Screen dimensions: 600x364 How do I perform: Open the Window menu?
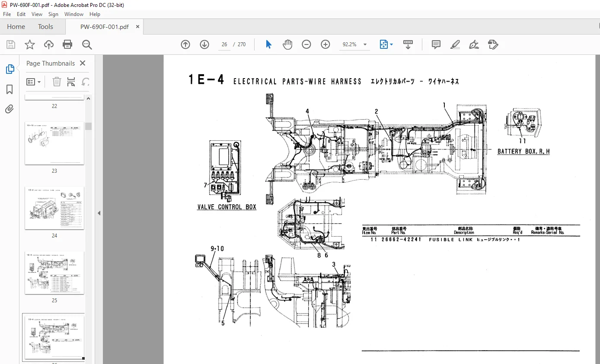pyautogui.click(x=74, y=14)
